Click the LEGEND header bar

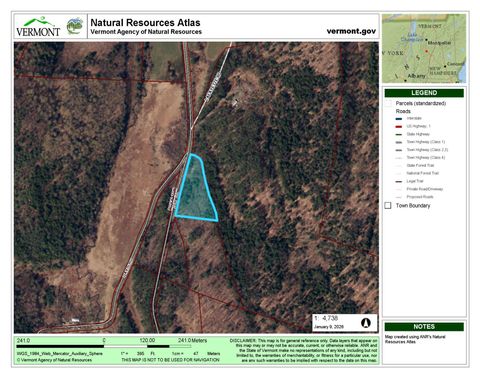424,93
